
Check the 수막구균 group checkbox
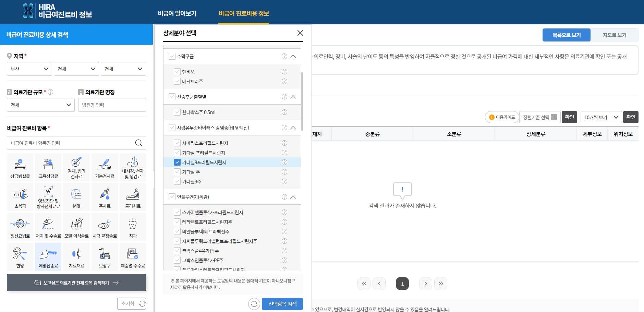pos(172,56)
